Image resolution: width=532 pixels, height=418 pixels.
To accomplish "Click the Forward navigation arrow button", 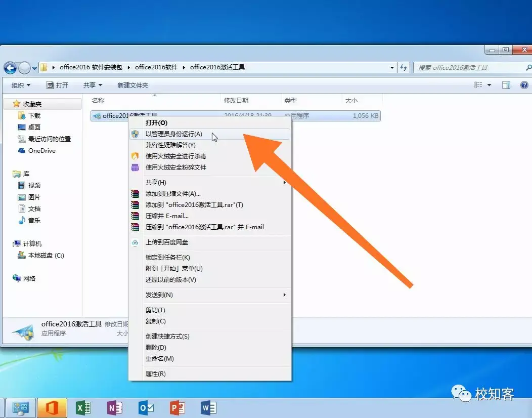I will tap(24, 68).
